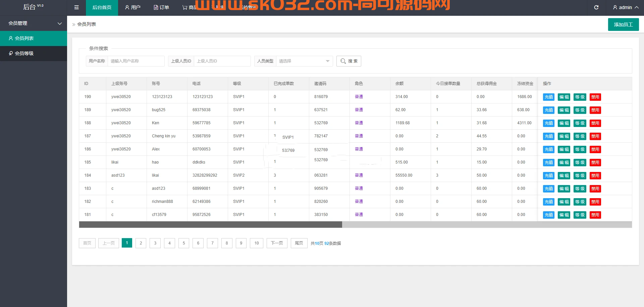The width and height of the screenshot is (644, 307).
Task: Click 充值 for user richman888
Action: click(549, 202)
